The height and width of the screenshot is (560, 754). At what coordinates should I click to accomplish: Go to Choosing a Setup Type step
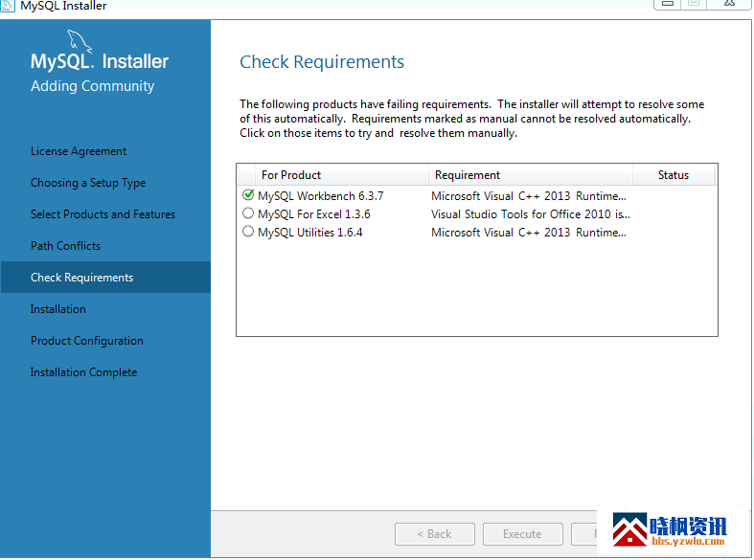[x=88, y=183]
